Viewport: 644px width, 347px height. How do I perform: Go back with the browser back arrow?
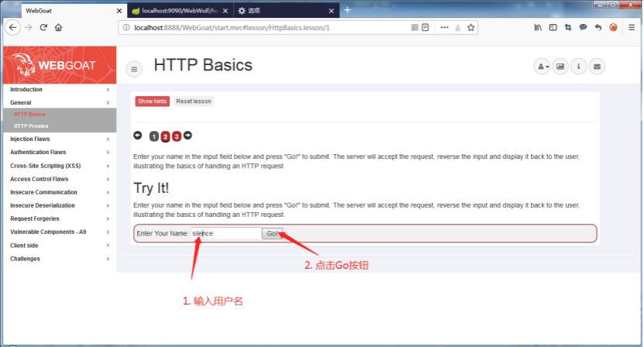(12, 28)
